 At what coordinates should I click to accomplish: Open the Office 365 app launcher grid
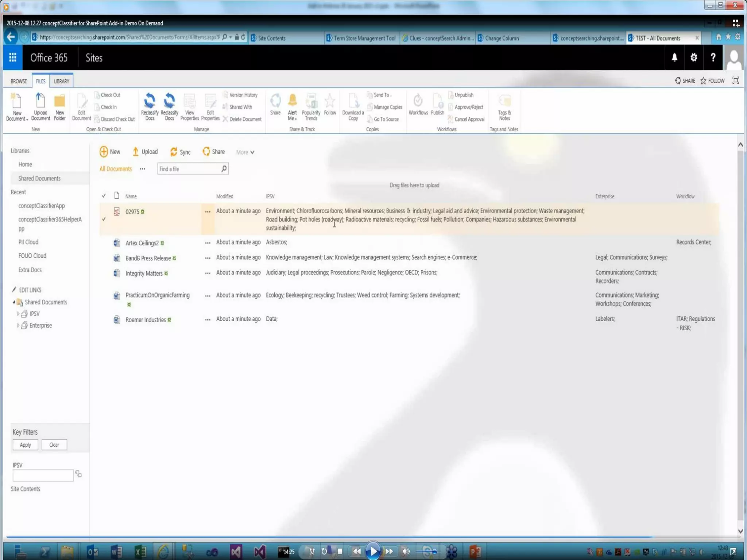(x=13, y=57)
